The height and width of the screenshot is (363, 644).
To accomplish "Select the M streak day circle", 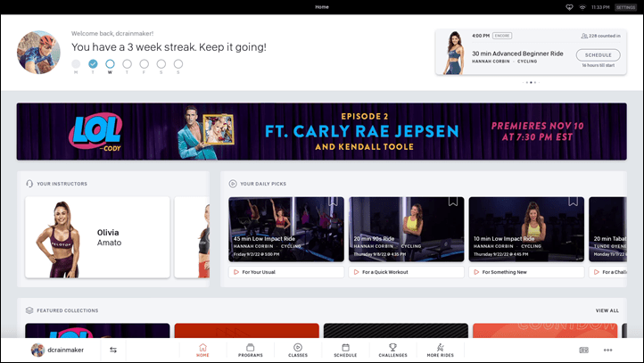I will pyautogui.click(x=76, y=63).
